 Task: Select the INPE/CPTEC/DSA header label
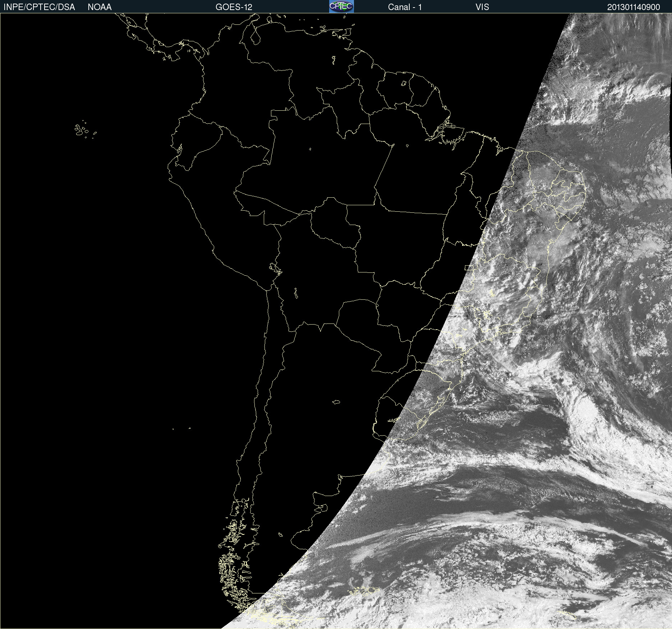point(39,7)
